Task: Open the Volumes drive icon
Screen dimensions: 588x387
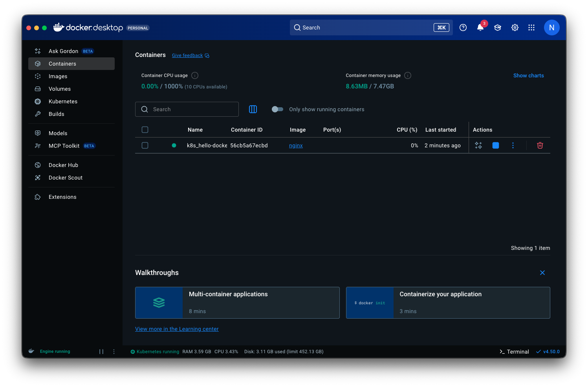Action: 38,89
